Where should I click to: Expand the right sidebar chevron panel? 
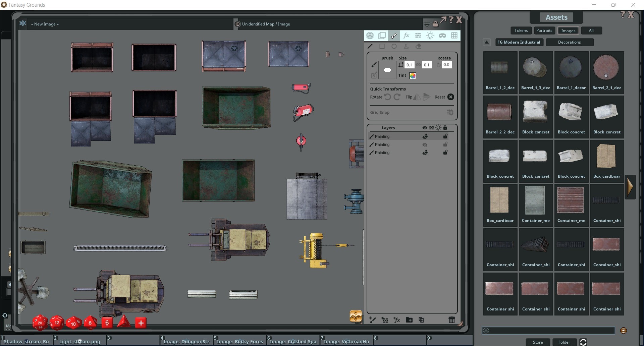coord(630,187)
